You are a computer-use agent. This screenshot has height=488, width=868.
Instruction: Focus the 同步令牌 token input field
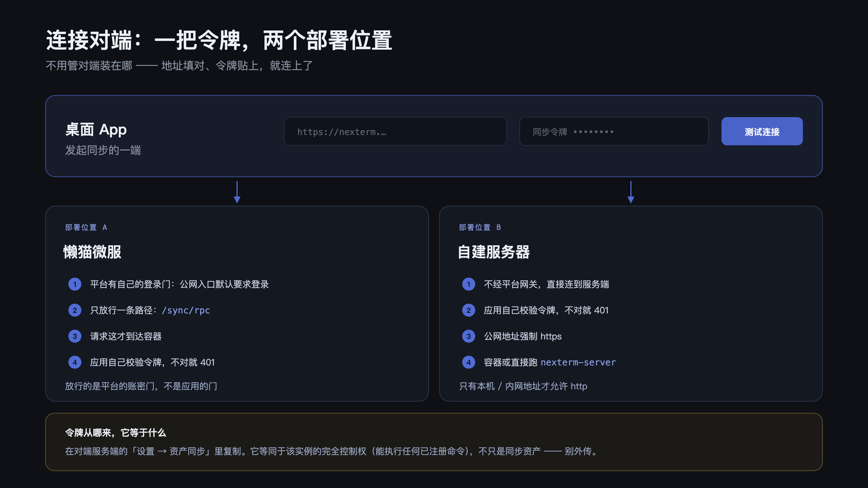614,131
